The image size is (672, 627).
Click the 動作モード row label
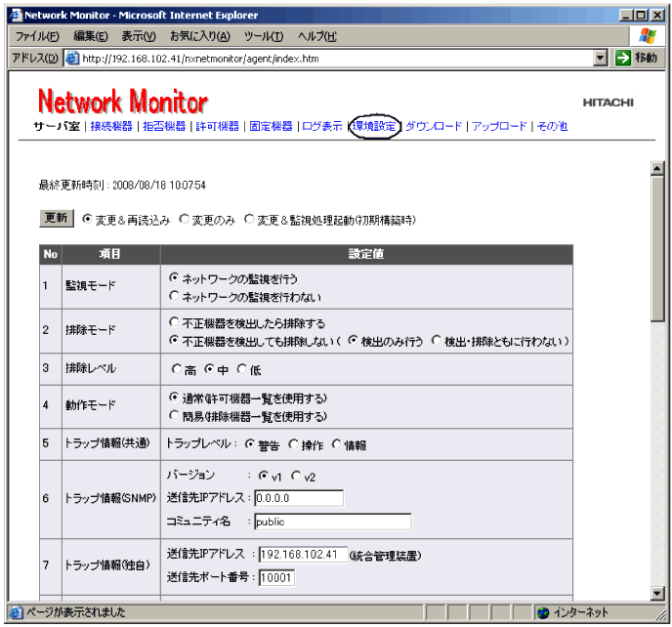coord(91,405)
